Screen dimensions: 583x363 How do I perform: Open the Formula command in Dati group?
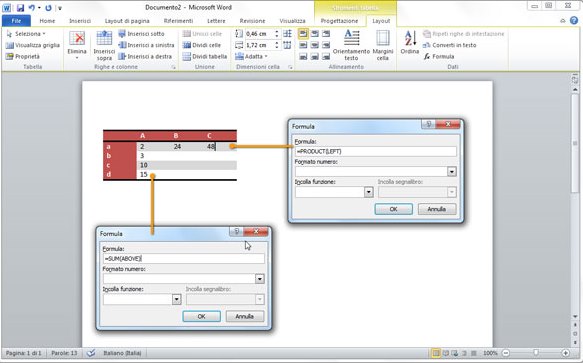[x=439, y=57]
